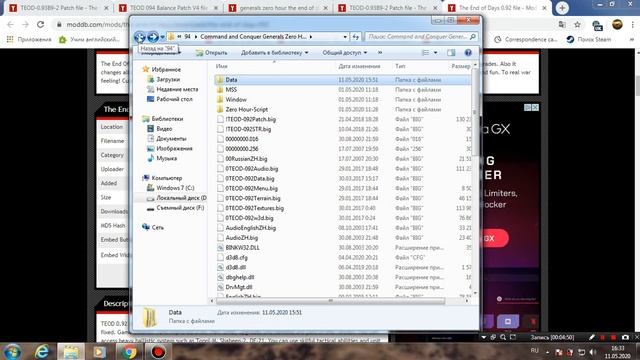Open Загрузки in the navigation pane
Screen dimensions: 640x360
click(168, 79)
